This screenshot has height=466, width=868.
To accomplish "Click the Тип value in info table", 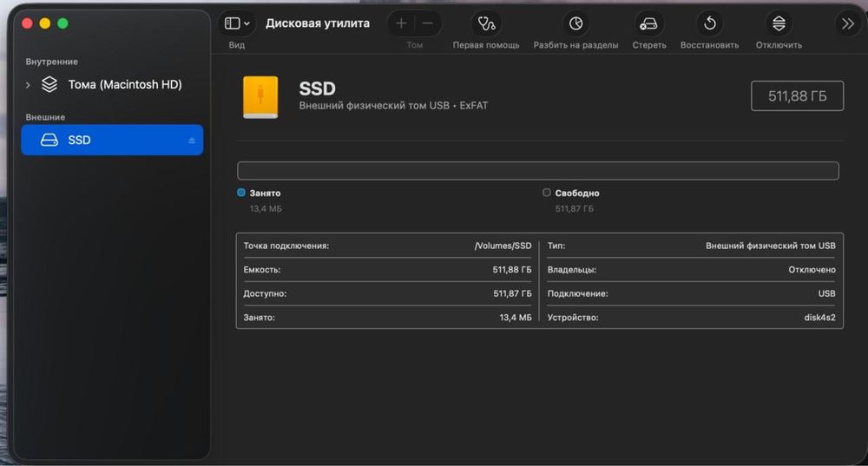I will click(x=771, y=246).
